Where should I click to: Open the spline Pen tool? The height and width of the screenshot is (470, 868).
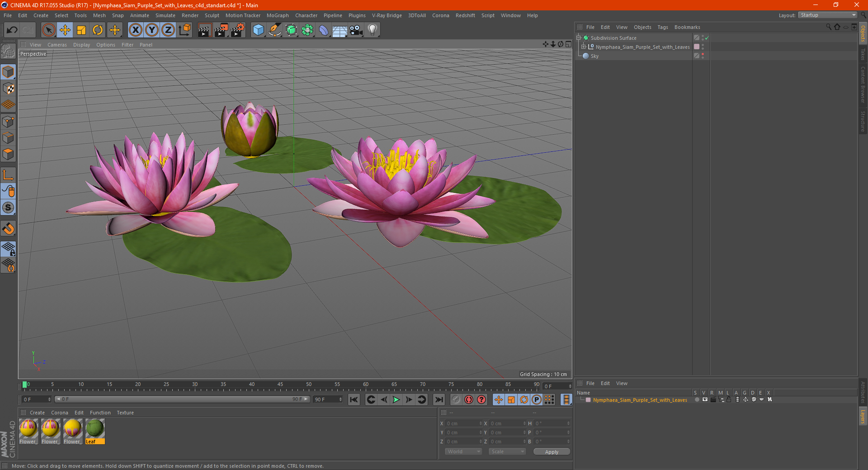(x=274, y=30)
